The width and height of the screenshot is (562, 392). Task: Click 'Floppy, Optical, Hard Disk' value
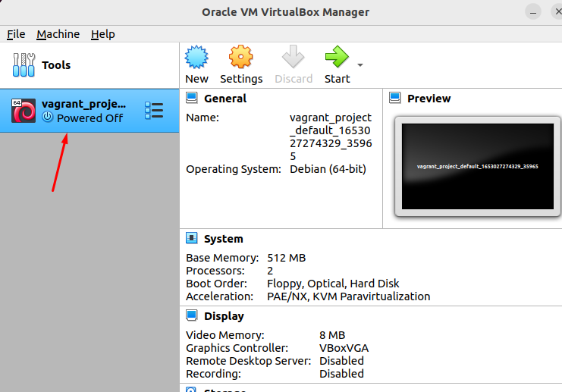333,284
